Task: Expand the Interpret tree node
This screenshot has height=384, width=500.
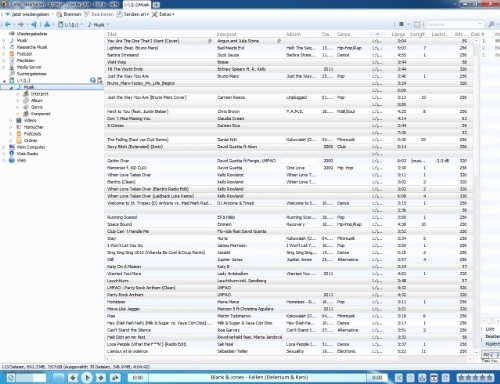Action: coord(18,94)
